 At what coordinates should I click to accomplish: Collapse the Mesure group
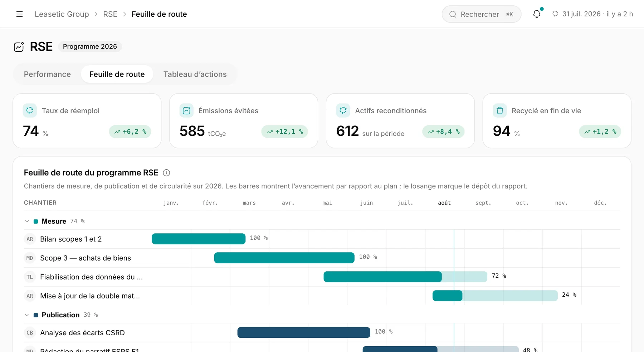tap(27, 221)
